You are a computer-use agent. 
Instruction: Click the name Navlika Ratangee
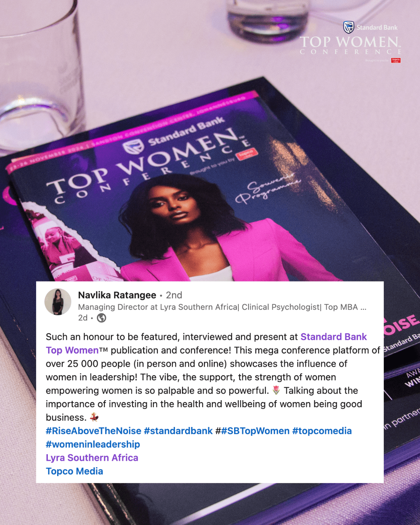click(117, 295)
